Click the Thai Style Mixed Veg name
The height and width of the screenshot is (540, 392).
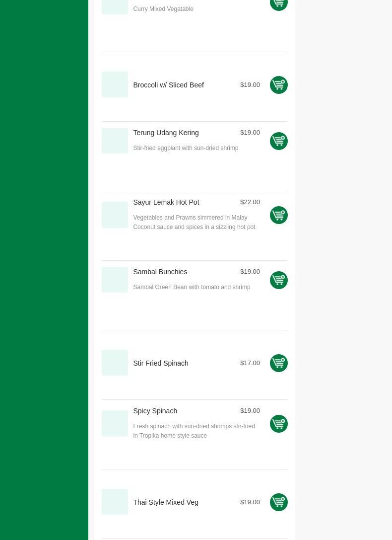pos(165,502)
